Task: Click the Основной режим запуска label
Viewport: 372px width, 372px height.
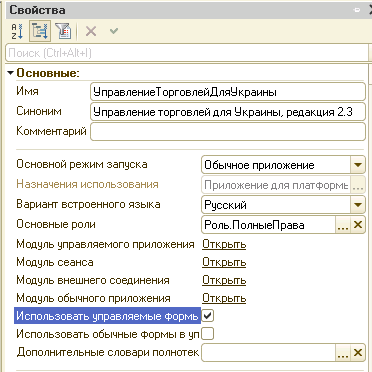Action: coord(82,164)
